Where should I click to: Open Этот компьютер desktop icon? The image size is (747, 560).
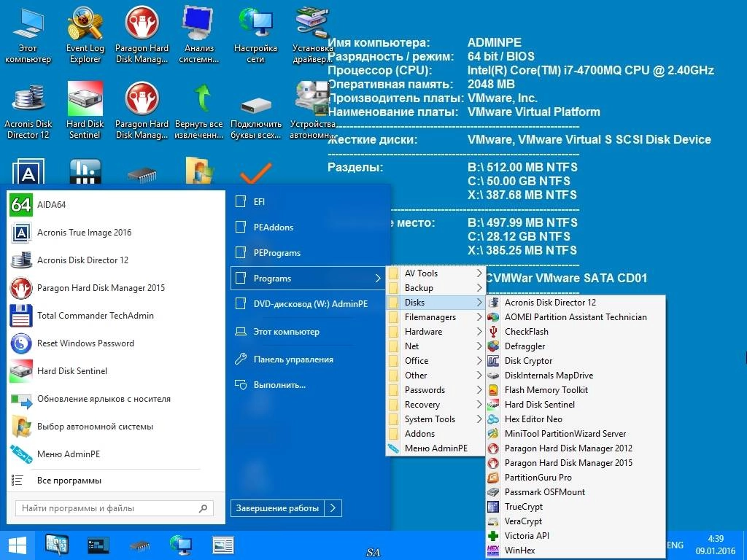(x=28, y=35)
